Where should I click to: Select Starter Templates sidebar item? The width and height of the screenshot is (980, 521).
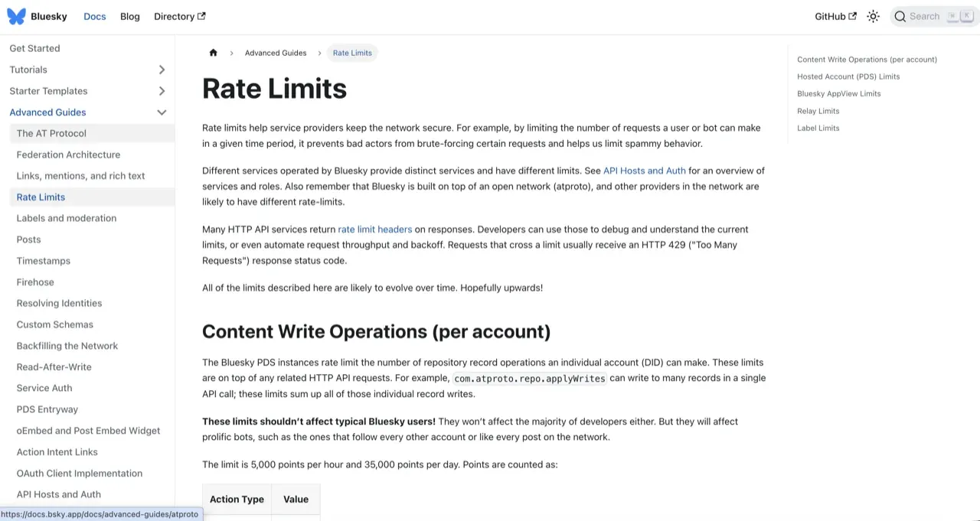(x=48, y=91)
